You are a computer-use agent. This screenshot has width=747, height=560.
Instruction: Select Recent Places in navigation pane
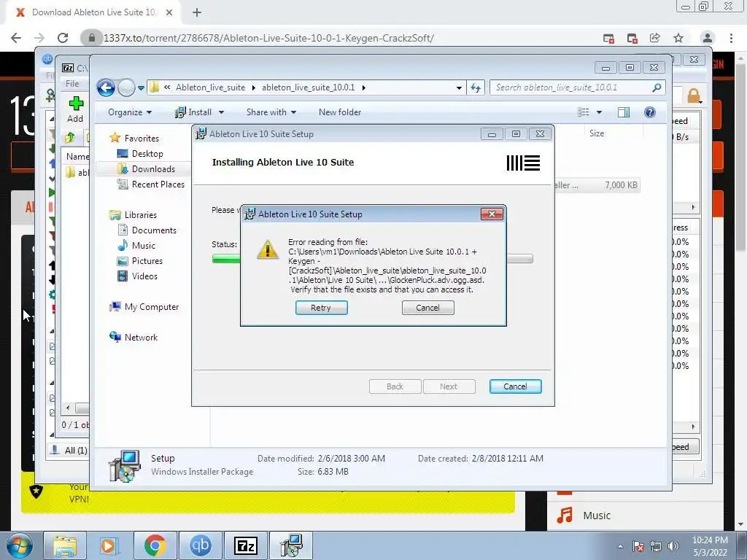(x=150, y=184)
